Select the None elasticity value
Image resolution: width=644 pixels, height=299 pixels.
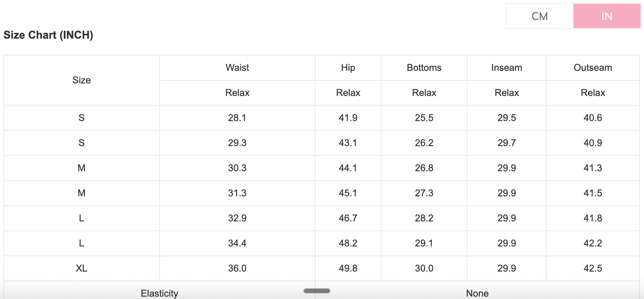pos(477,293)
